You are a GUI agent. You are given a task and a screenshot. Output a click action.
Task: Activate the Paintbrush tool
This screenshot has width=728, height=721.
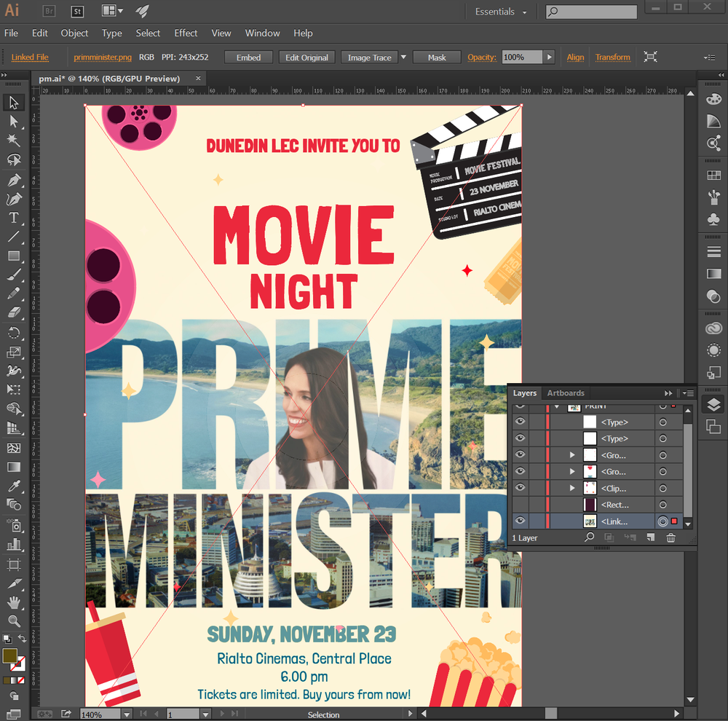(13, 275)
